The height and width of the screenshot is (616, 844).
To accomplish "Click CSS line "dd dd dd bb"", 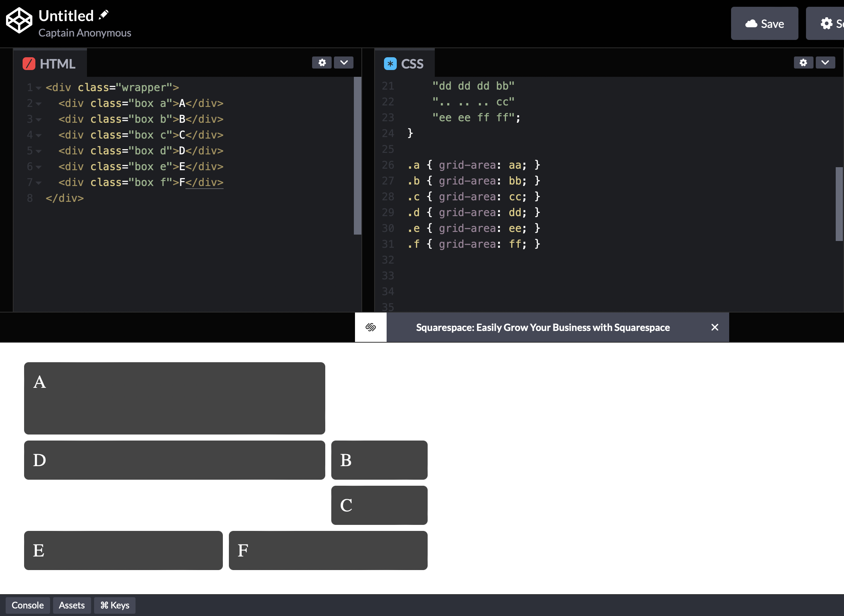I will click(x=473, y=86).
